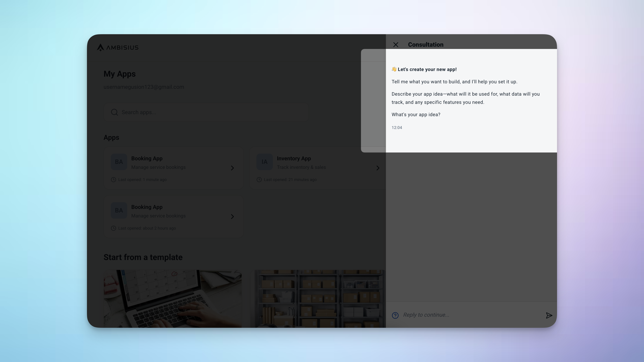Click the search magnifier icon
This screenshot has width=644, height=362.
point(115,112)
